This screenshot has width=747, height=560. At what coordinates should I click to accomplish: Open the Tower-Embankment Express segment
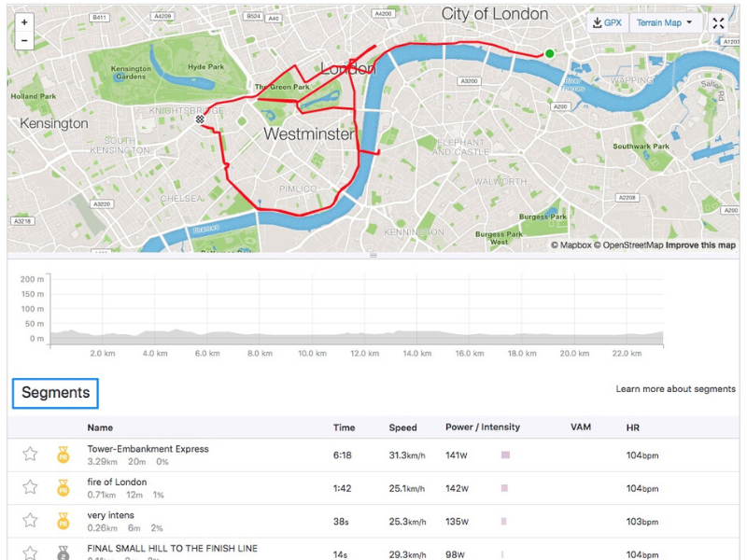coord(148,449)
